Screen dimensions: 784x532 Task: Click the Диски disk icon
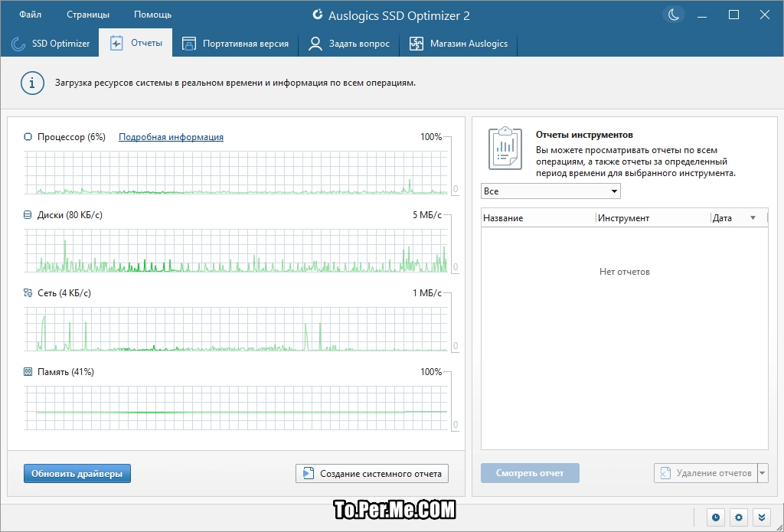[28, 215]
